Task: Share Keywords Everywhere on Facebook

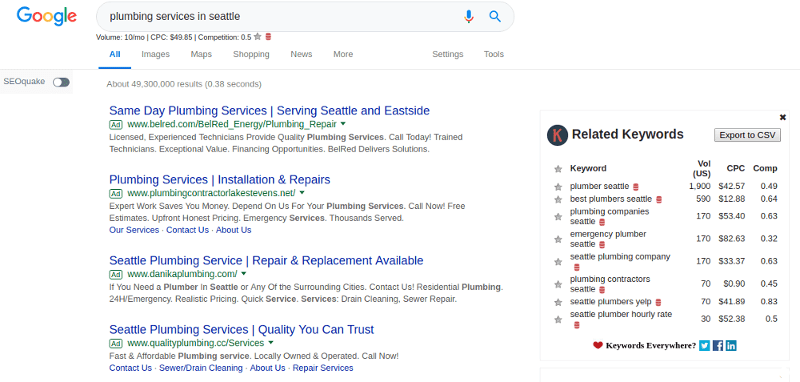Action: pyautogui.click(x=718, y=345)
